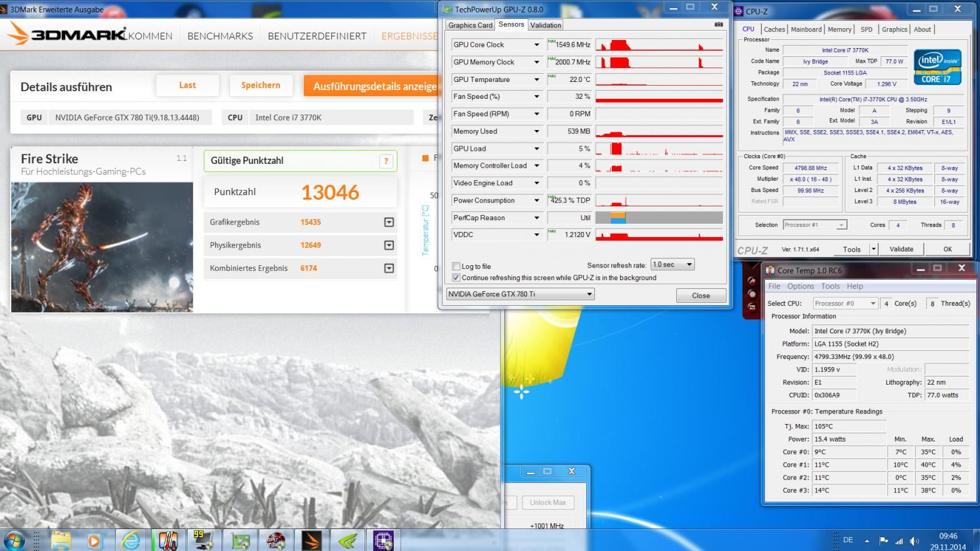
Task: Open GPU Temperature sensor dropdown
Action: tap(536, 79)
